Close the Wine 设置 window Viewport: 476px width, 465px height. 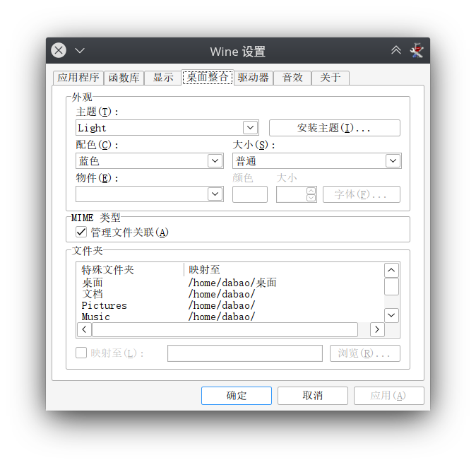pos(59,50)
